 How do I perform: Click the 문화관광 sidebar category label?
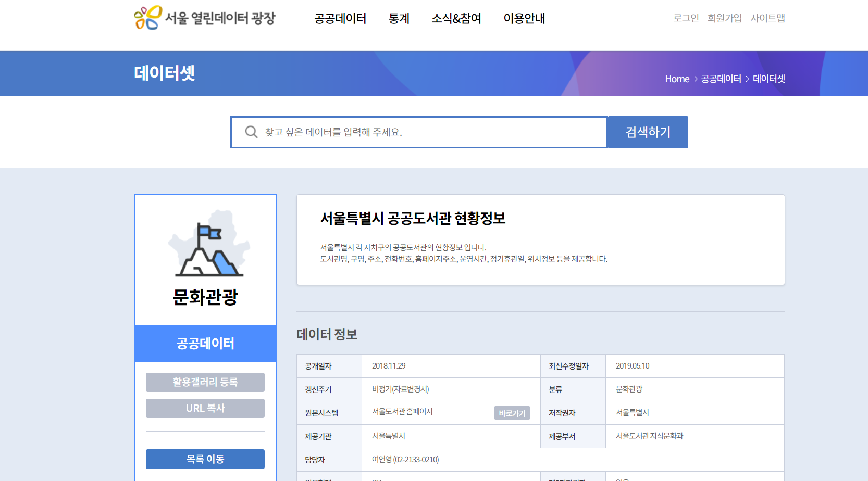[205, 297]
